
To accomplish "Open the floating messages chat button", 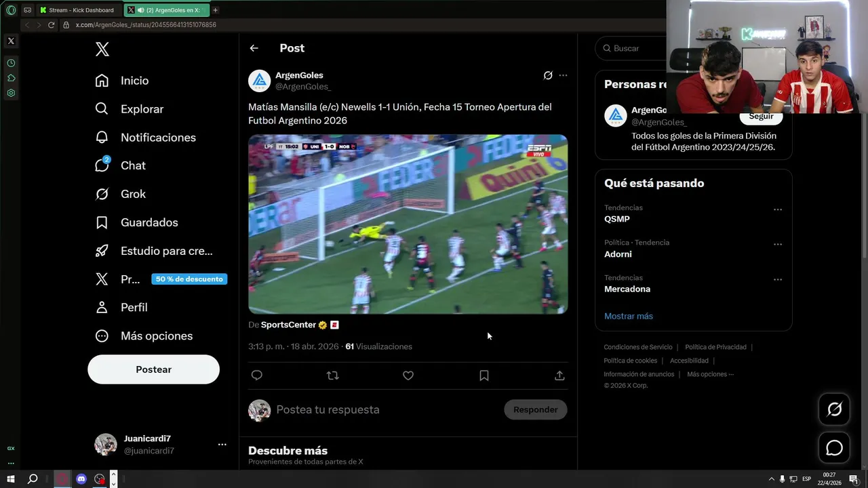I will (x=834, y=448).
